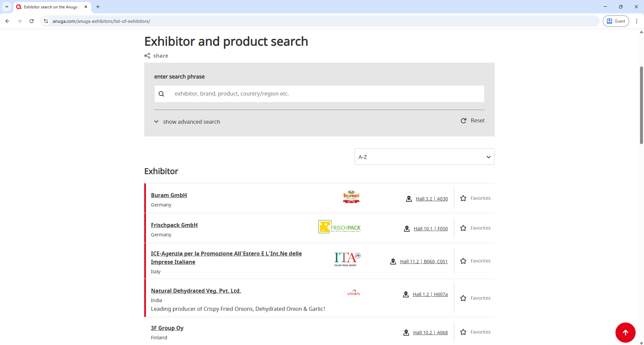The image size is (644, 345).
Task: Open the A-Z sorting dropdown
Action: point(424,157)
